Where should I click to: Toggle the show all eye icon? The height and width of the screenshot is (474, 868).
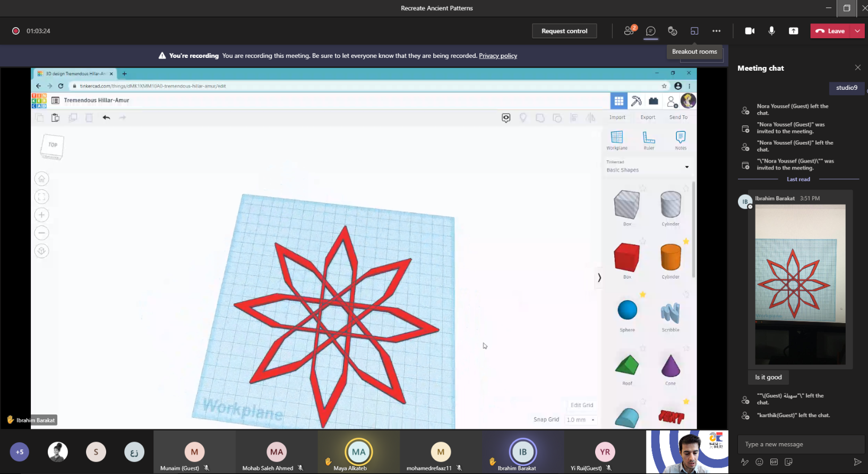coord(506,117)
